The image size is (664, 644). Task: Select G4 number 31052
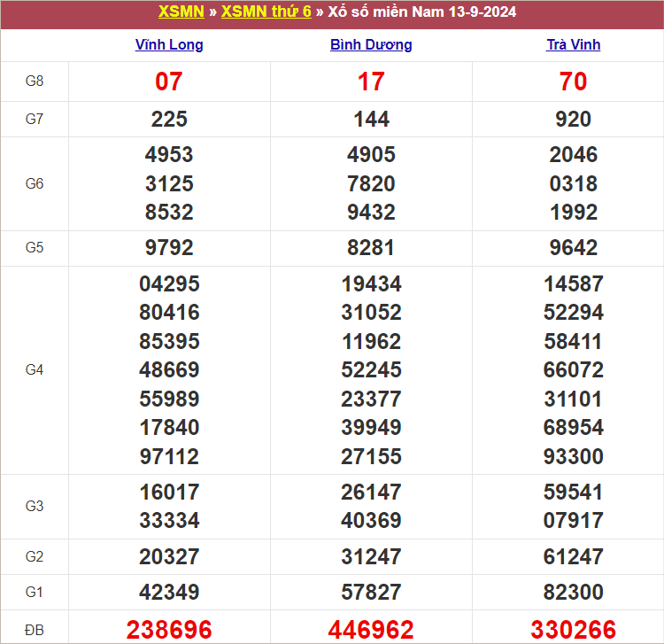click(371, 312)
